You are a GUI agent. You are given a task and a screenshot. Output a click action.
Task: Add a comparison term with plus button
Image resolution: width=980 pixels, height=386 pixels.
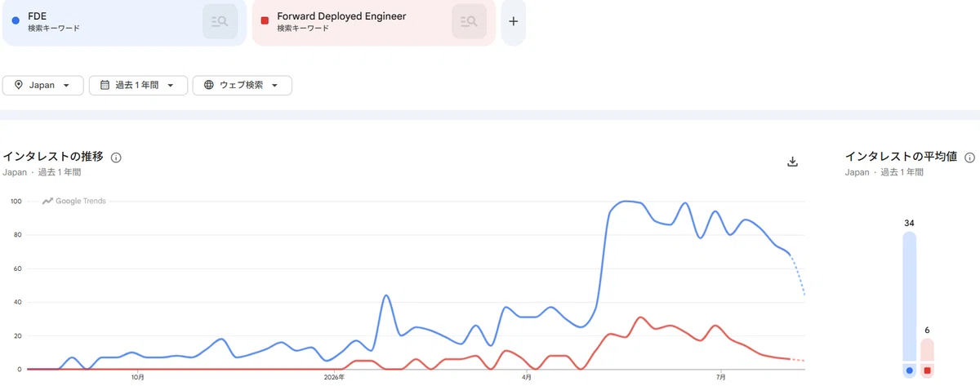[x=513, y=22]
